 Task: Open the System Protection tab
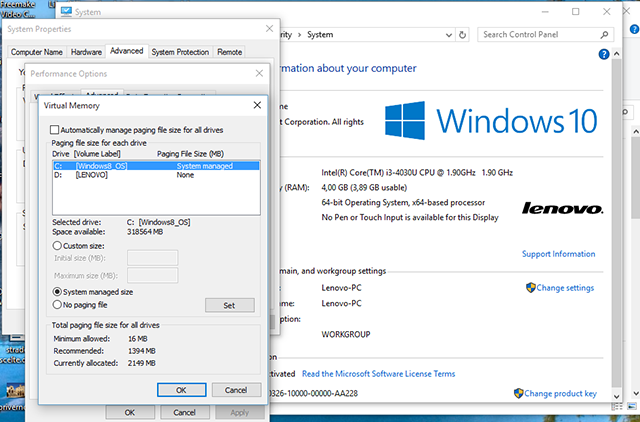[x=180, y=52]
